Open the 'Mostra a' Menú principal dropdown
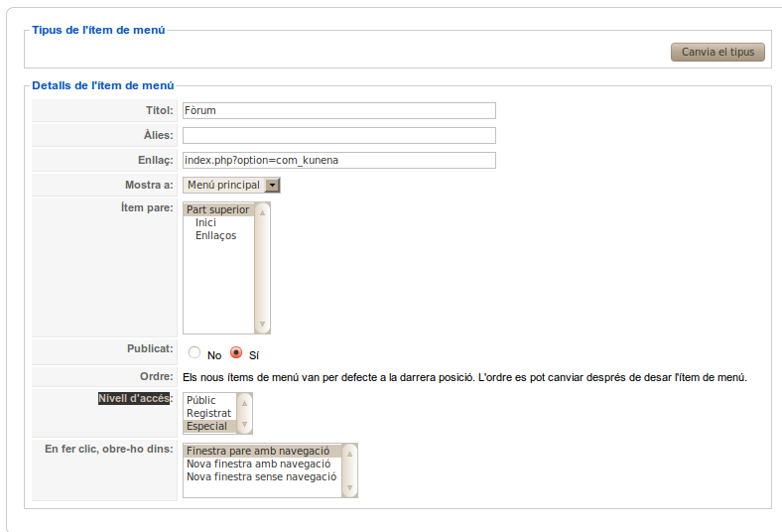 click(231, 185)
